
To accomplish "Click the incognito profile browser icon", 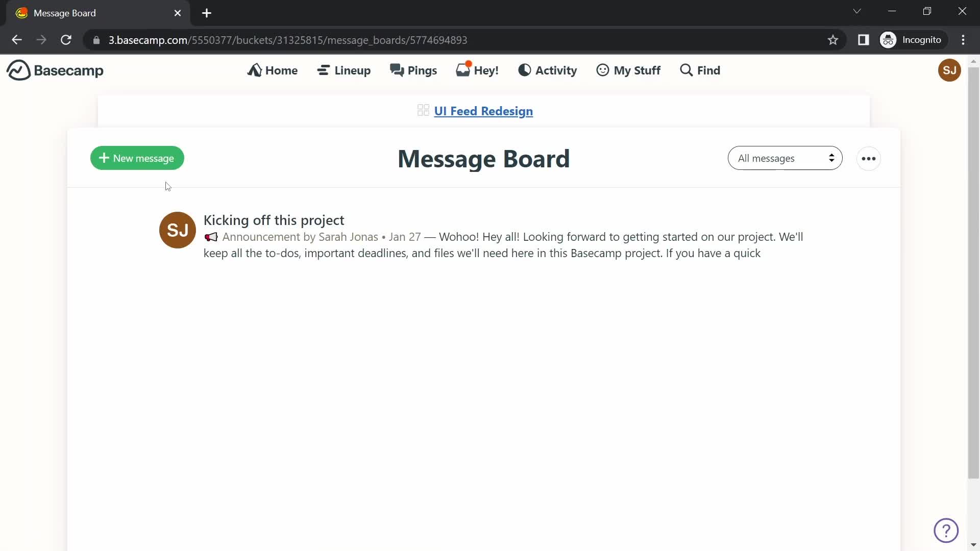I will 890,40.
